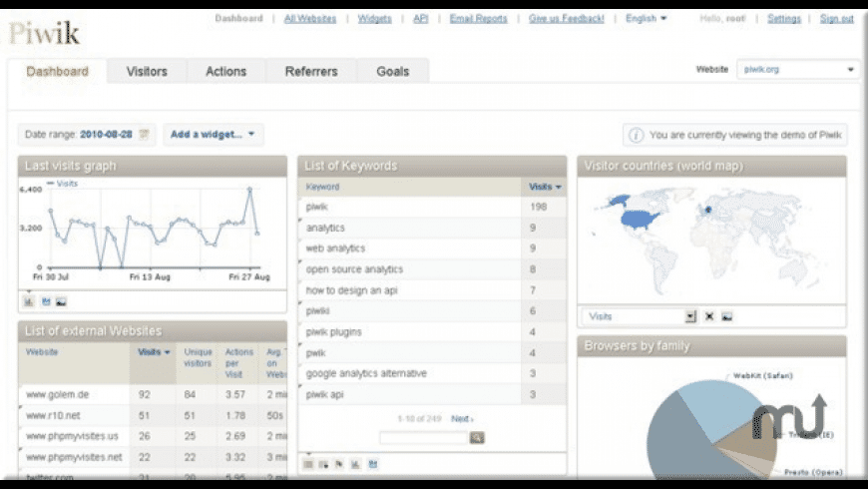Click www.r10.net website row

click(x=153, y=415)
